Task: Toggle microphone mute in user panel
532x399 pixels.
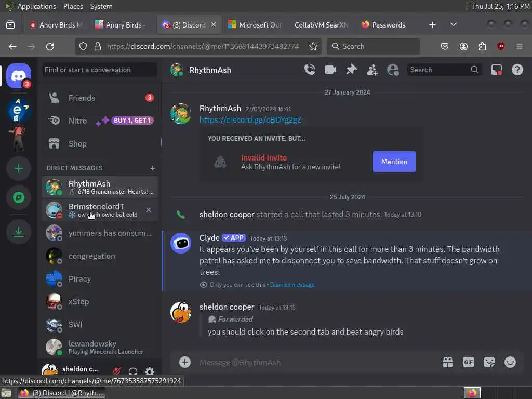Action: (x=117, y=371)
